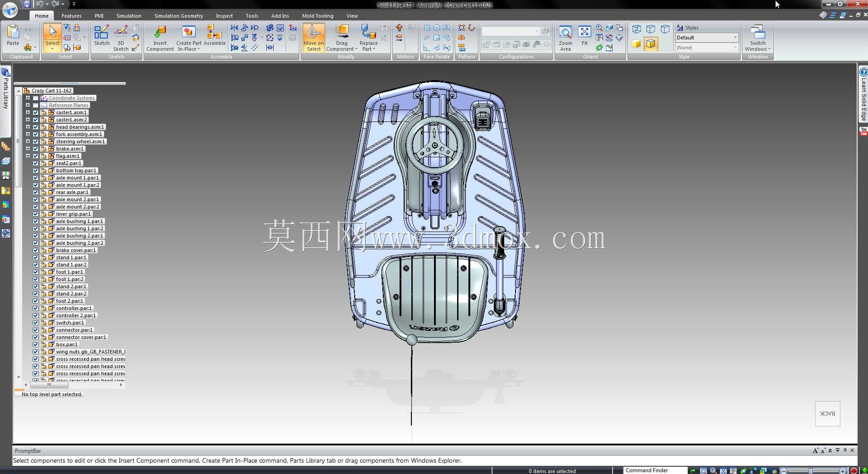The height and width of the screenshot is (474, 868).
Task: Click the Zoom Area tool
Action: point(565,38)
